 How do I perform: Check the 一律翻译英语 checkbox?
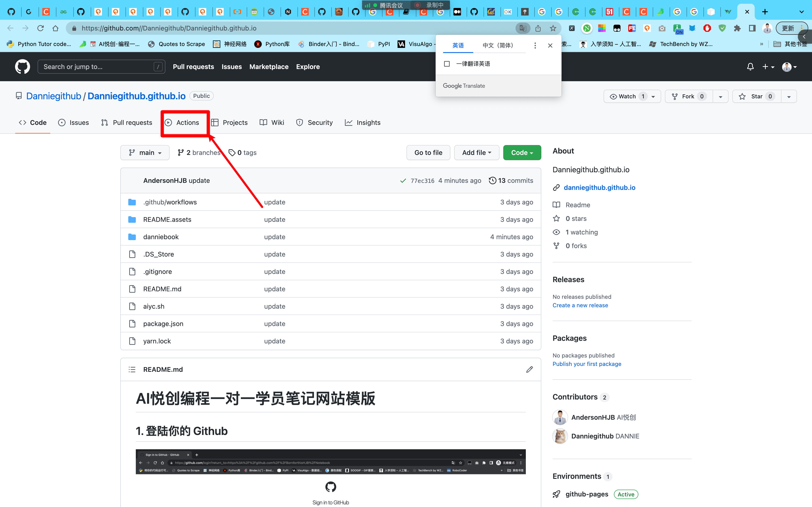coord(447,64)
